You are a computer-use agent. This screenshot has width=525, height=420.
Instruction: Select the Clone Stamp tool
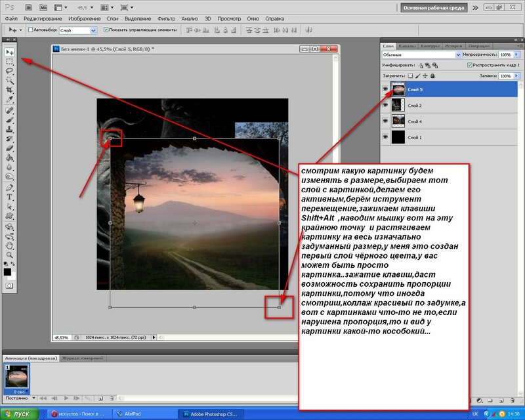click(x=9, y=129)
